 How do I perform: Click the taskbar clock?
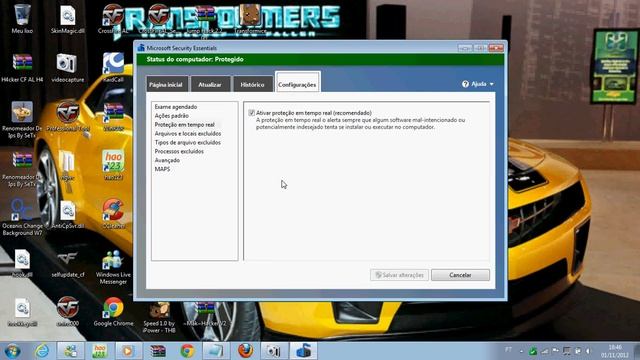click(x=615, y=351)
